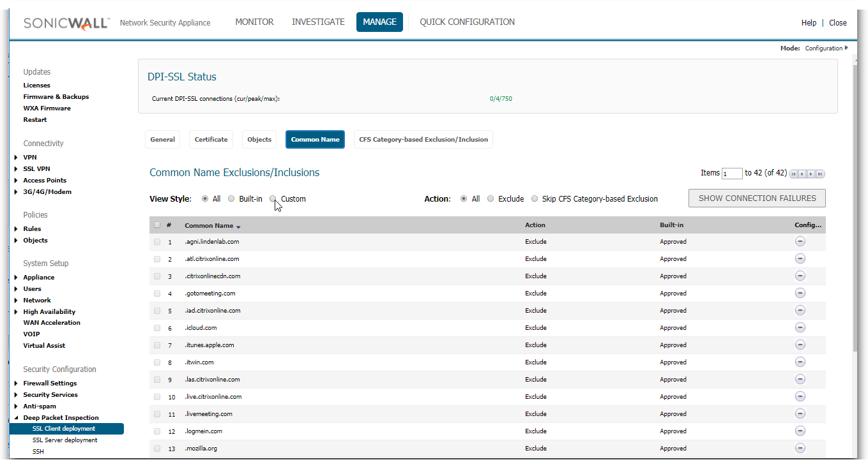Click the SonicWall logo
This screenshot has height=469, width=868.
pyautogui.click(x=67, y=23)
